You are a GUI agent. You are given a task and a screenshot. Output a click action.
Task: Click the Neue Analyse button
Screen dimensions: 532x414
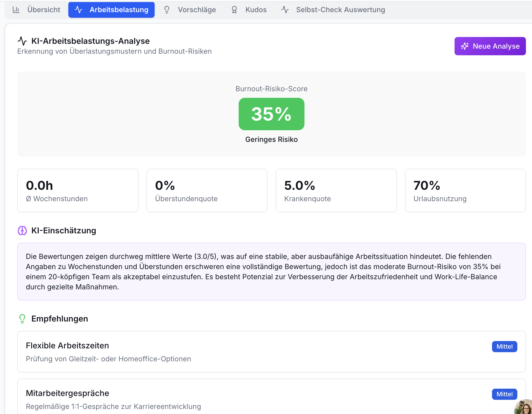click(490, 46)
